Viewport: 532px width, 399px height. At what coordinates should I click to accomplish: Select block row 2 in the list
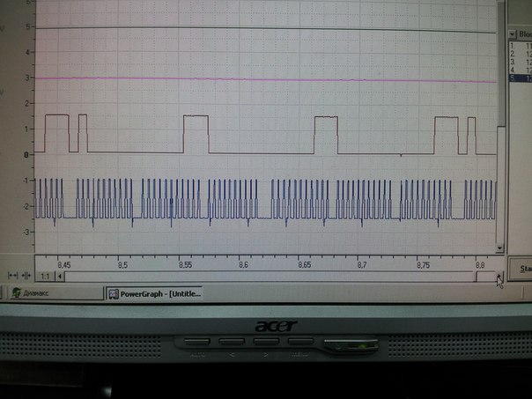521,54
